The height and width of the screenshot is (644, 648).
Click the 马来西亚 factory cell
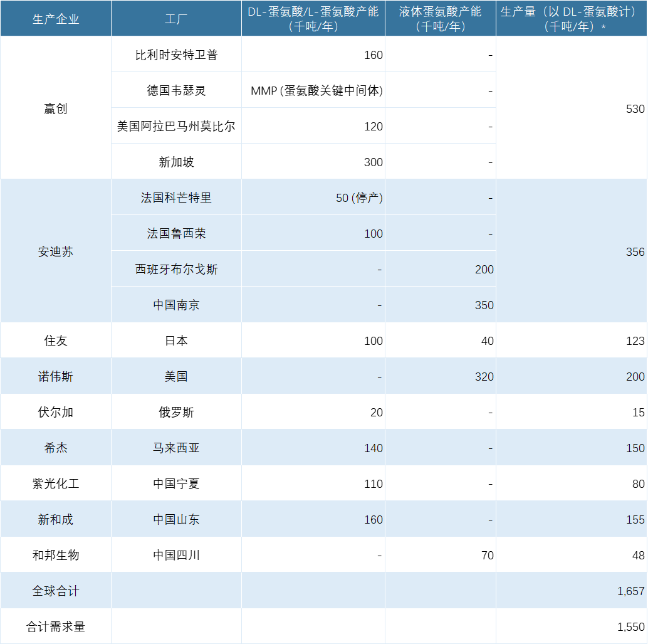(176, 448)
